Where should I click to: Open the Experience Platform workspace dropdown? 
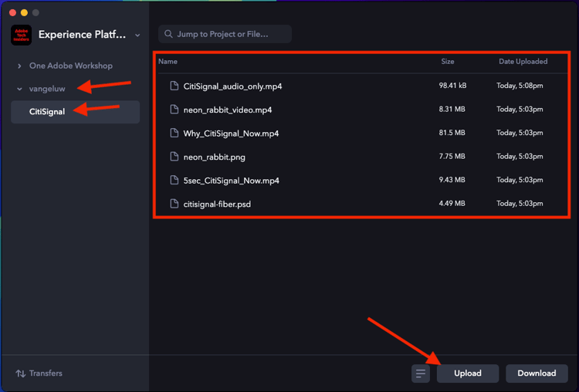tap(137, 35)
